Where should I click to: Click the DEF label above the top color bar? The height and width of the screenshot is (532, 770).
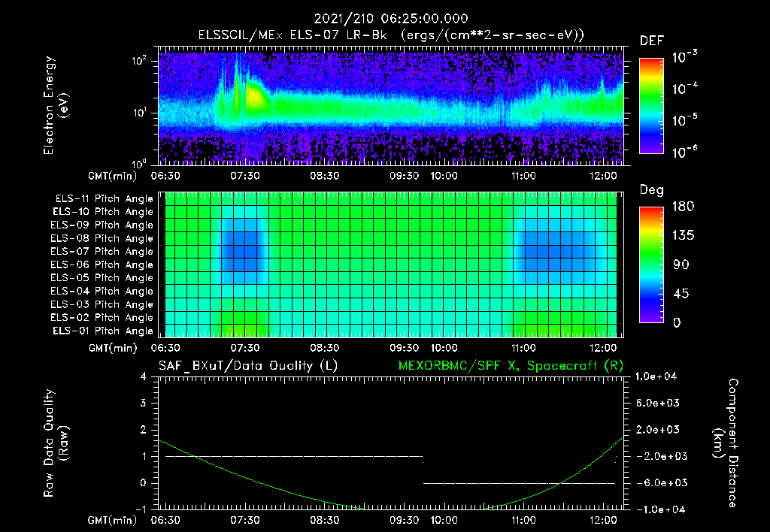[x=652, y=41]
